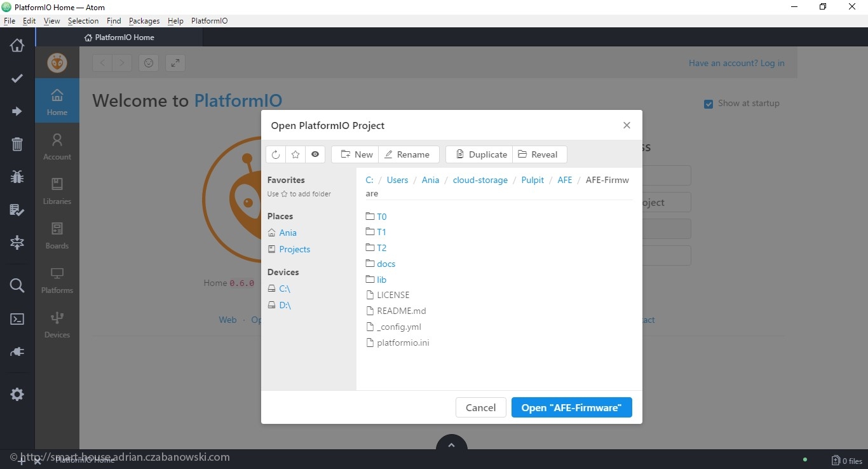
Task: Click the forward navigation arrow
Action: [122, 63]
